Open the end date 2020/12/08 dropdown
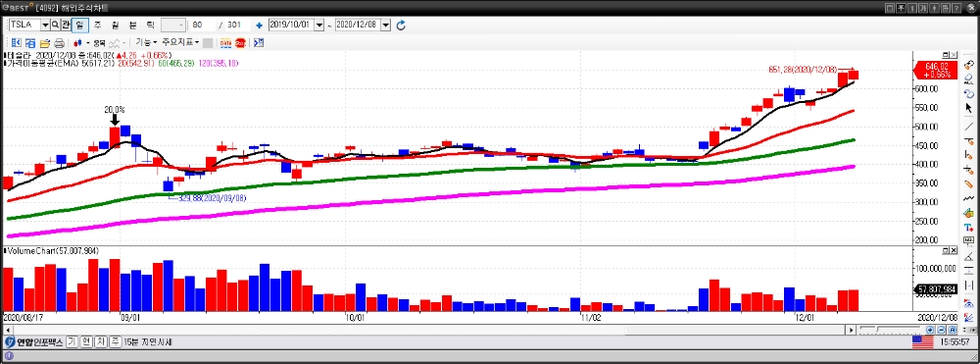 click(385, 25)
